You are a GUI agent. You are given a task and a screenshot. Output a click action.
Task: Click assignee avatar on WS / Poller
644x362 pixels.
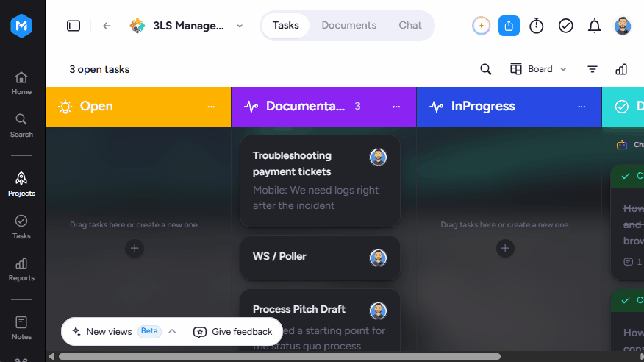(x=378, y=258)
